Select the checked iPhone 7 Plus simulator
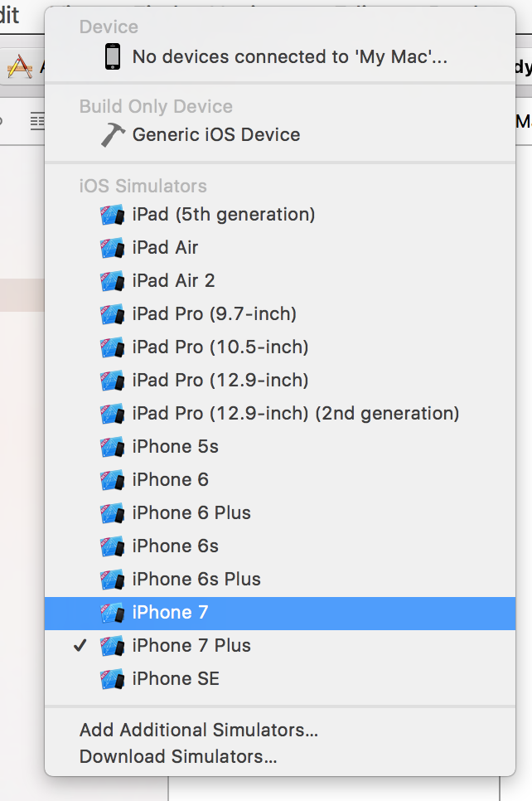This screenshot has height=801, width=532. coord(280,646)
